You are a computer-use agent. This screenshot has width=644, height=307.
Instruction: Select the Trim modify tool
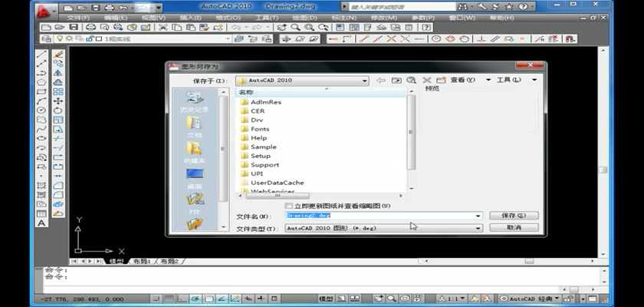coord(58,138)
